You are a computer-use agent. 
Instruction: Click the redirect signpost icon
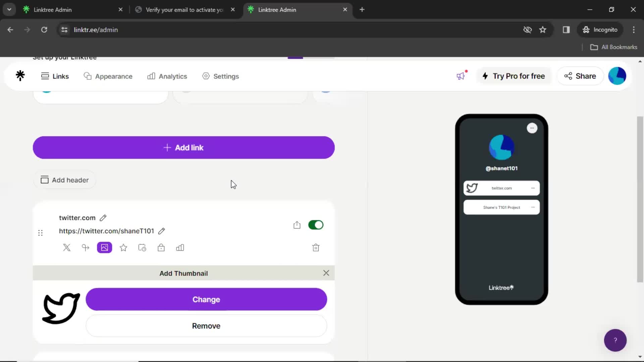tap(86, 248)
